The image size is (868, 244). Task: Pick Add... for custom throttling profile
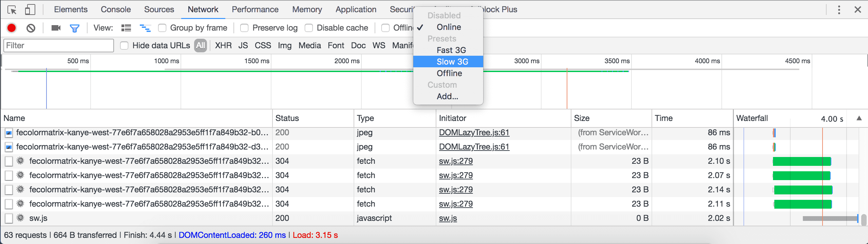click(x=447, y=96)
